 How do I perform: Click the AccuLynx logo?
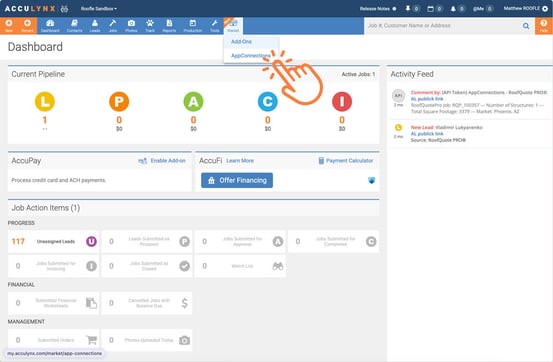click(30, 9)
